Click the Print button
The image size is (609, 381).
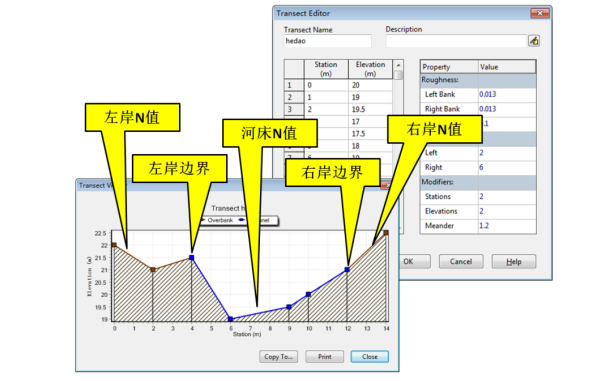tap(325, 357)
